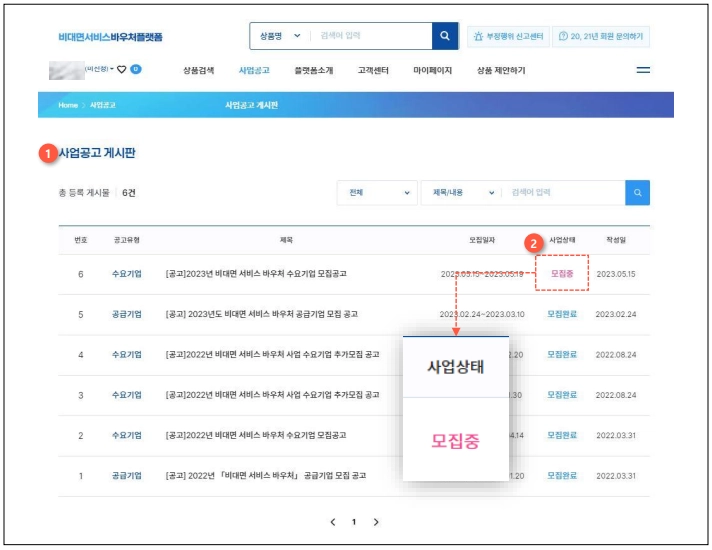Viewport: 712px width, 550px height.
Task: Click the board 검색어 입력 field
Action: click(x=563, y=193)
